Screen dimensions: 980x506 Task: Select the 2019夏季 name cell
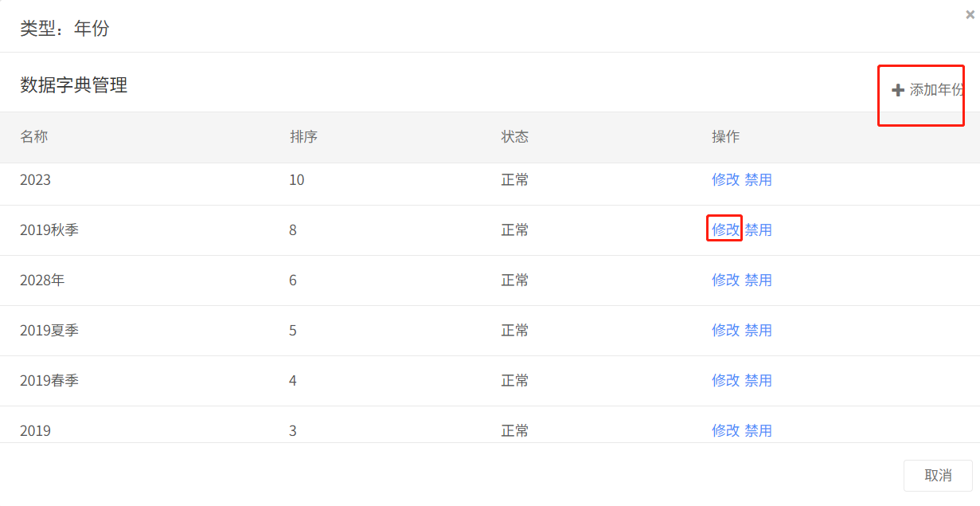(49, 331)
